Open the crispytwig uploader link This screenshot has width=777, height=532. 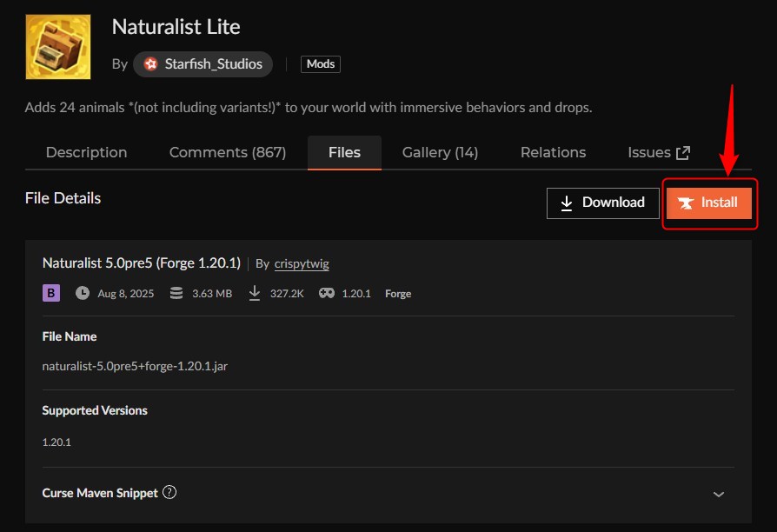(303, 263)
